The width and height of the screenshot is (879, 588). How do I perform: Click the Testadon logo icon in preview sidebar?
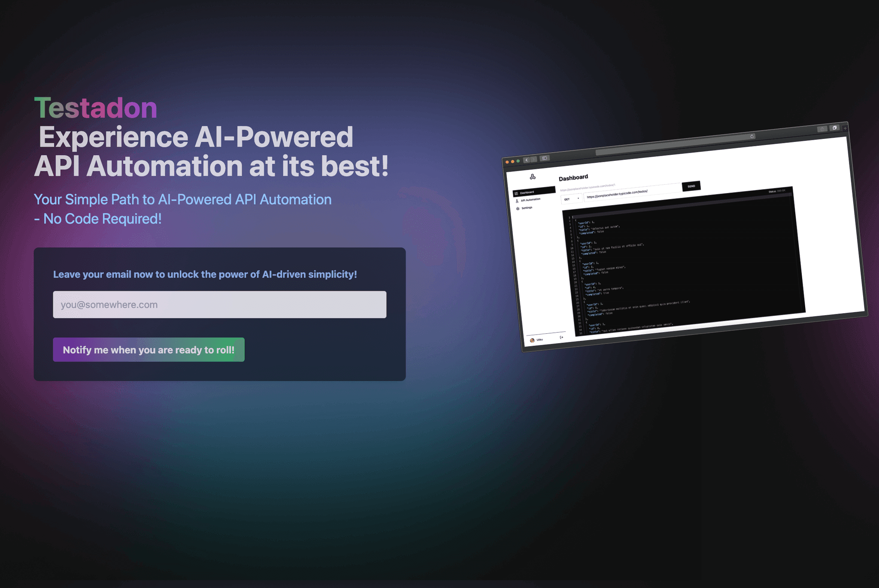(x=533, y=177)
